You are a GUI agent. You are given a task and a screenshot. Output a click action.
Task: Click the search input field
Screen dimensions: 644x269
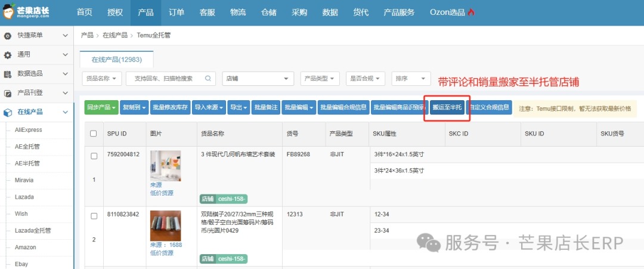click(x=171, y=79)
